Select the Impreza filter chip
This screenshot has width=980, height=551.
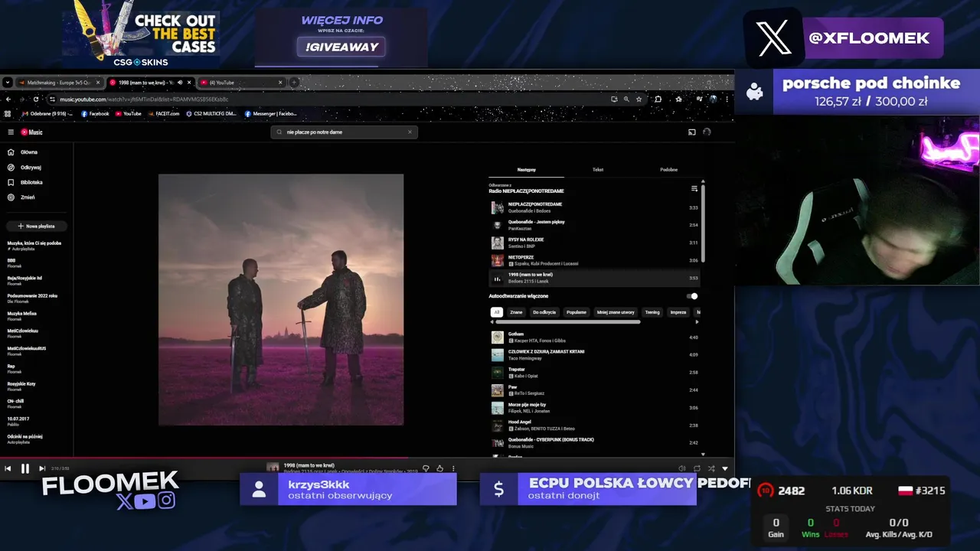[x=678, y=312]
